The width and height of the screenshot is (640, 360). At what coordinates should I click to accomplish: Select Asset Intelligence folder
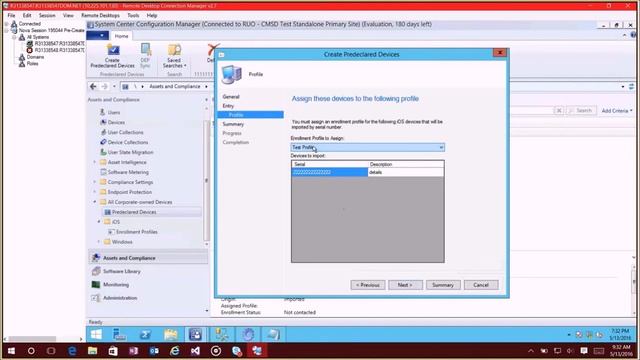tap(127, 162)
